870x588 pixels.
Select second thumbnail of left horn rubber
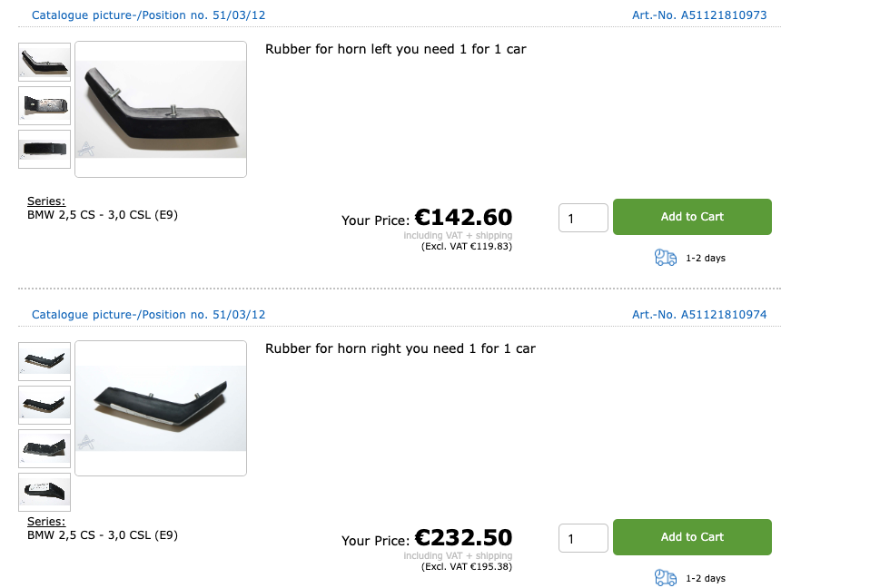(x=44, y=105)
